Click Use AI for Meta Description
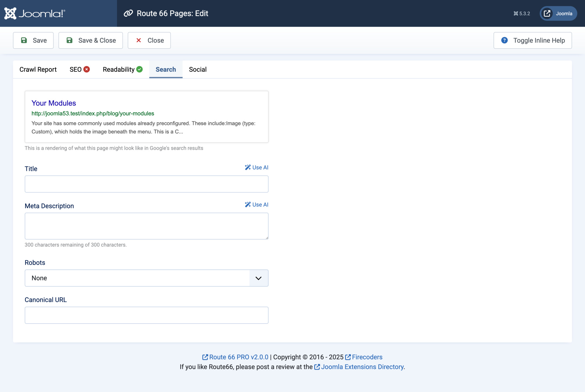Viewport: 585px width, 392px height. [x=257, y=204]
